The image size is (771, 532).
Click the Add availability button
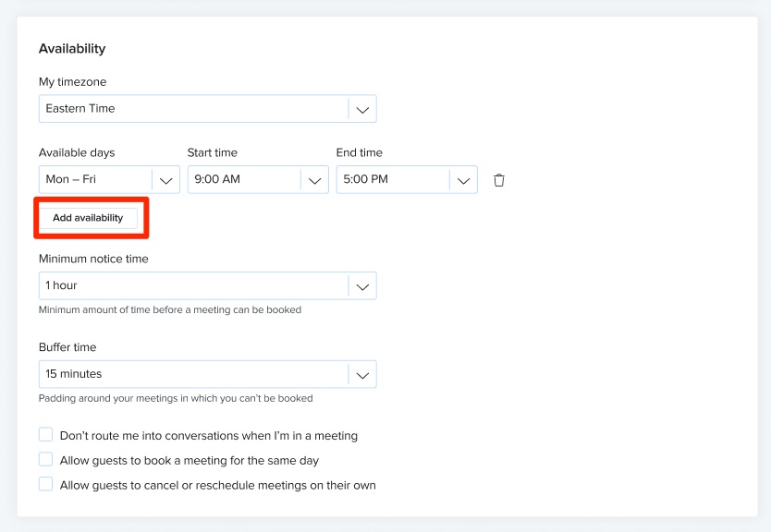[x=88, y=218]
